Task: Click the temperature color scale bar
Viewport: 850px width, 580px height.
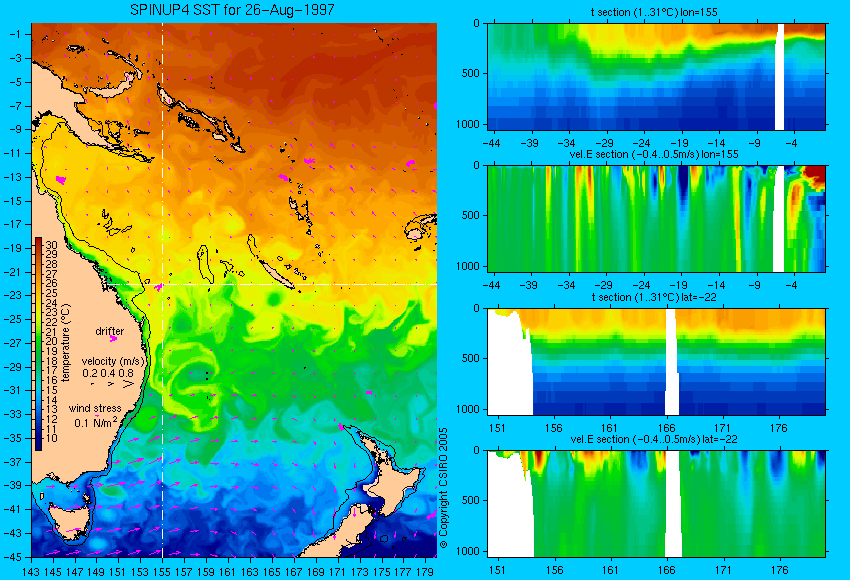Action: click(38, 344)
